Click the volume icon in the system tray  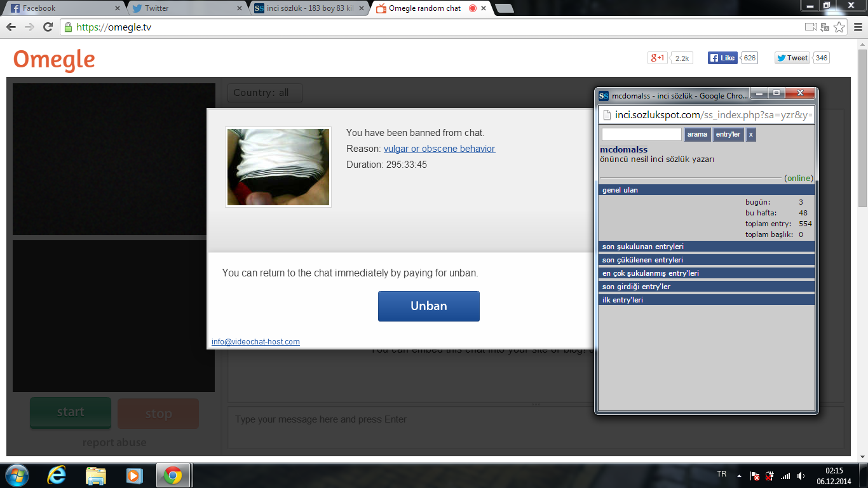[801, 475]
